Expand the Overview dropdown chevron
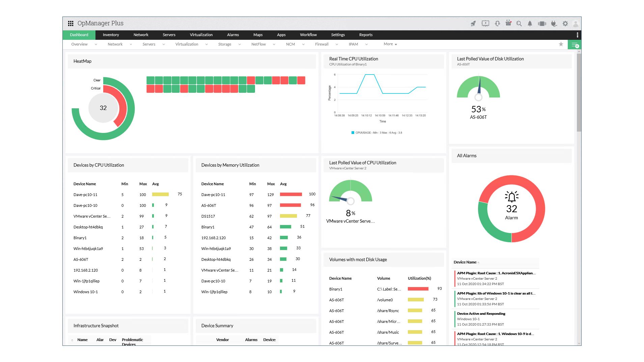The height and width of the screenshot is (362, 644). tap(96, 45)
